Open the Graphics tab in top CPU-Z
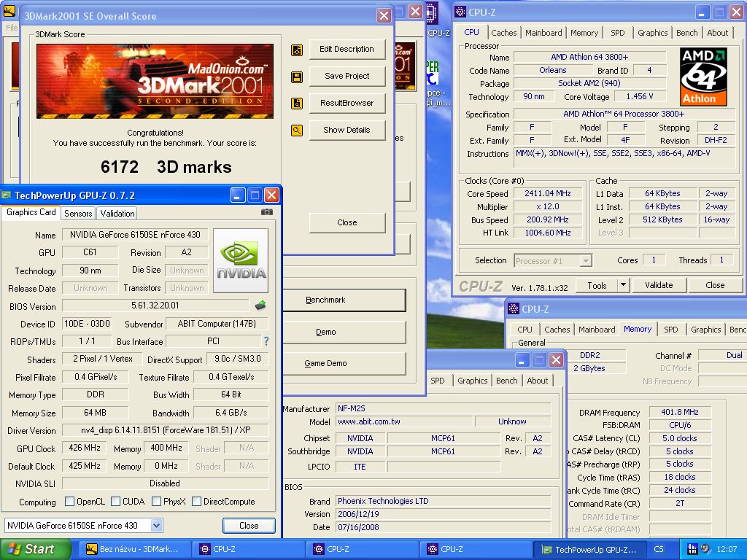The width and height of the screenshot is (747, 560). click(x=652, y=33)
